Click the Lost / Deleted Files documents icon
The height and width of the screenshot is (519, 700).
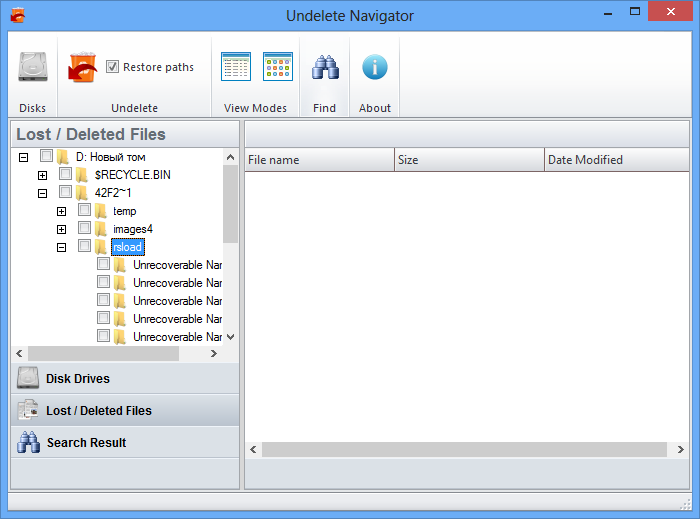(x=28, y=410)
